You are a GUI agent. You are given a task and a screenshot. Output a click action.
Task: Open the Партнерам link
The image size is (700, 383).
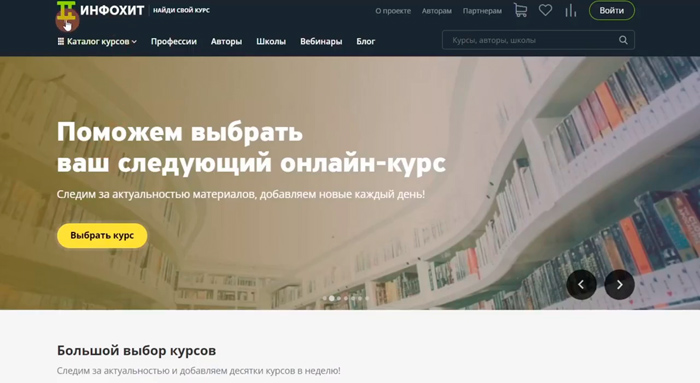pos(482,11)
